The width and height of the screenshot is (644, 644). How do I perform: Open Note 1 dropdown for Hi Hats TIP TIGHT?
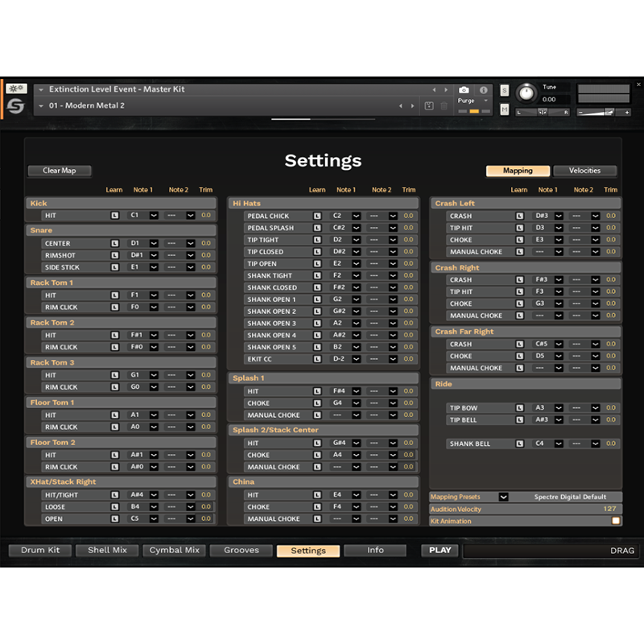click(x=356, y=239)
